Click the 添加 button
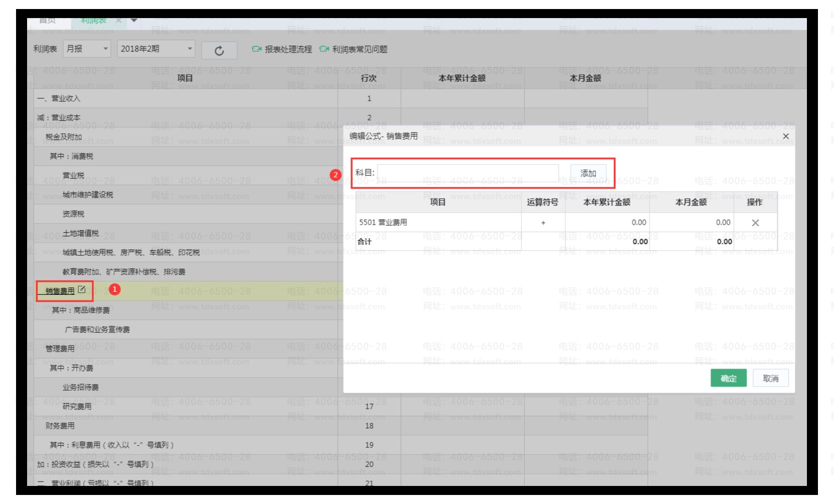Screen dimensions: 834x504 point(588,174)
